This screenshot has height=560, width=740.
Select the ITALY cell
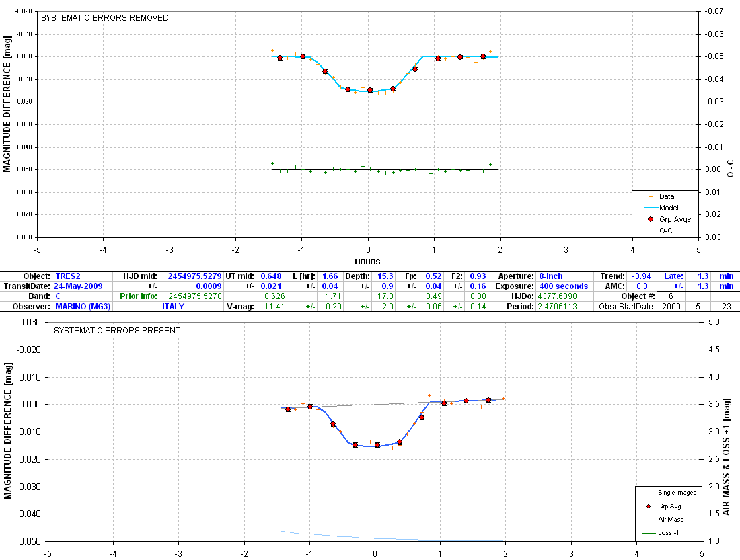(173, 306)
